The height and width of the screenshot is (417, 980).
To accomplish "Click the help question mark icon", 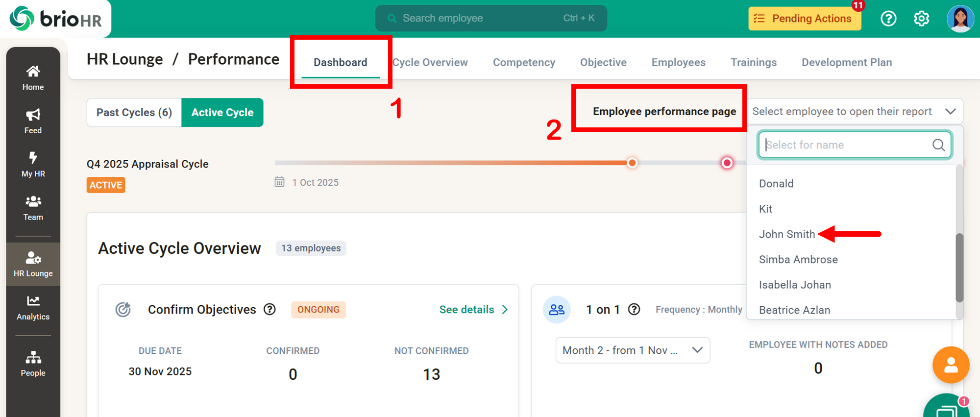I will tap(888, 19).
